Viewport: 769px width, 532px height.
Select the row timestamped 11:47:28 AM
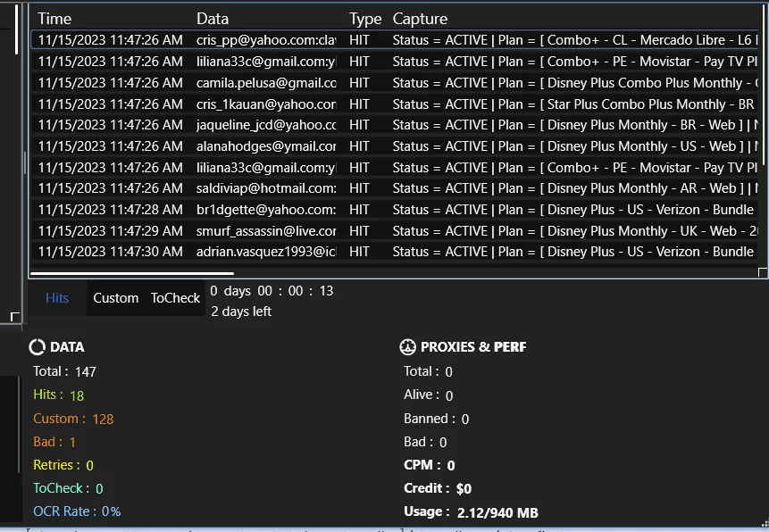[395, 210]
